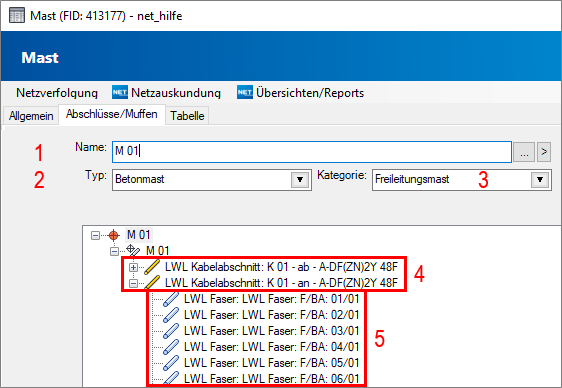Switch to the Tabelle tab

click(187, 116)
